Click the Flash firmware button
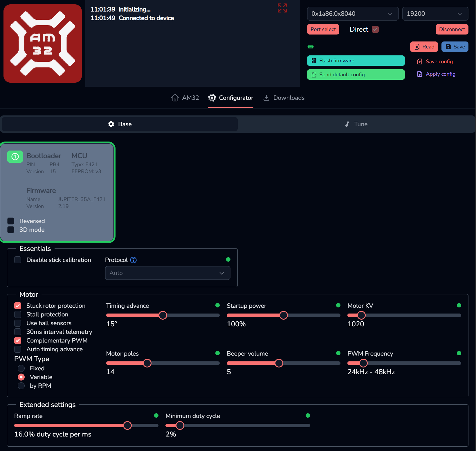 pyautogui.click(x=356, y=61)
